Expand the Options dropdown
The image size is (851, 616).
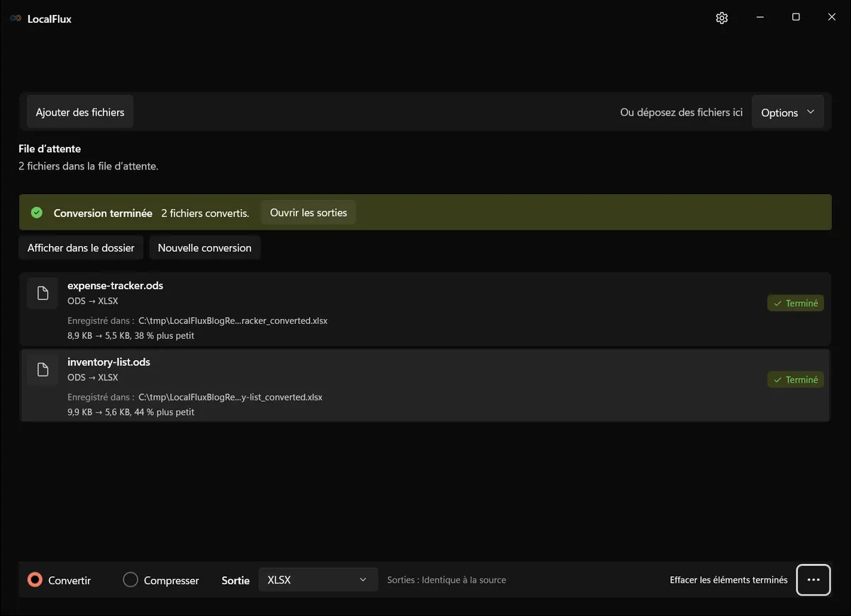(788, 113)
